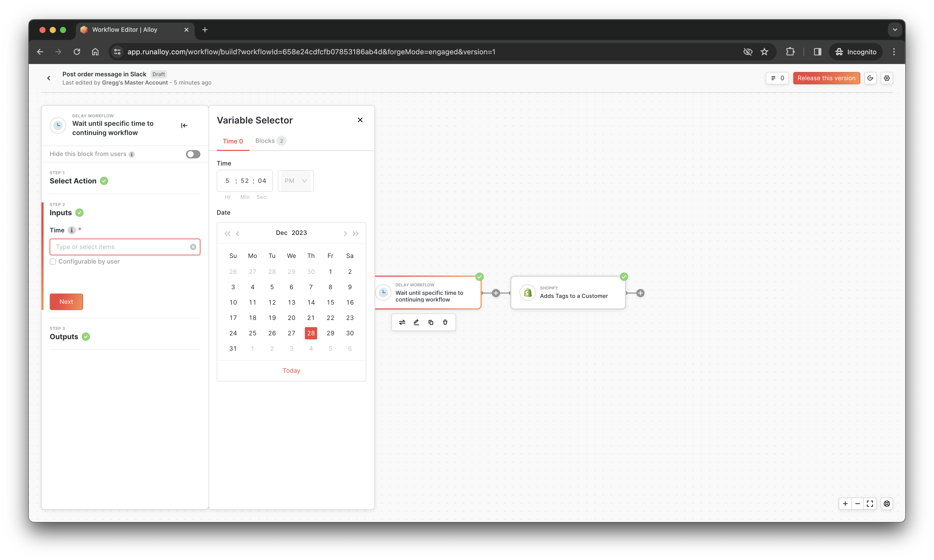Clear the Time input with the x icon
Viewport: 934px width, 560px height.
pos(193,247)
